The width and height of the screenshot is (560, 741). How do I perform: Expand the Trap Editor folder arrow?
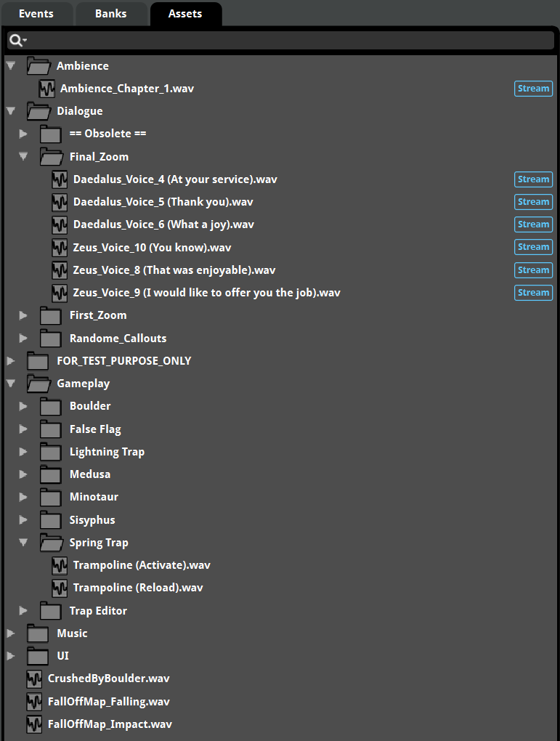[23, 610]
